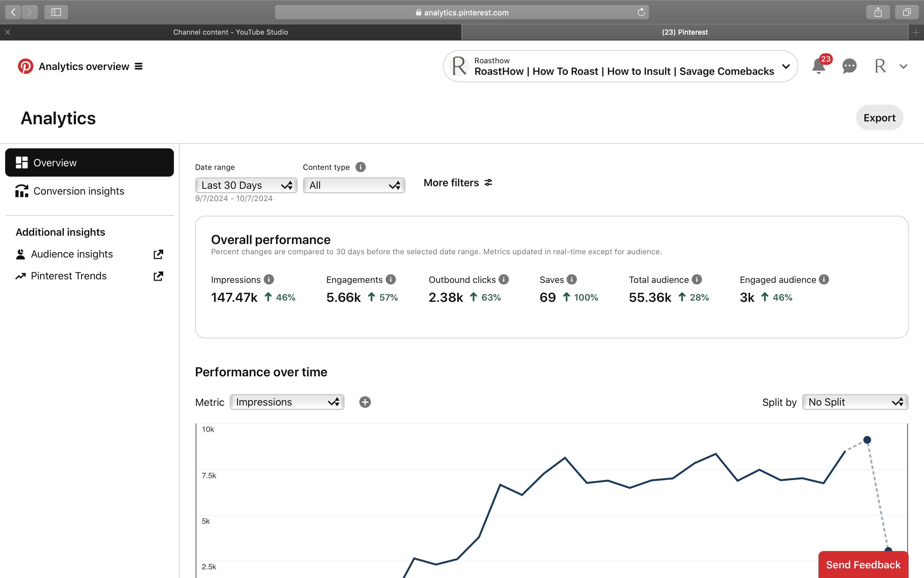Viewport: 924px width, 578px height.
Task: Open Conversion insights in the sidebar
Action: click(89, 191)
